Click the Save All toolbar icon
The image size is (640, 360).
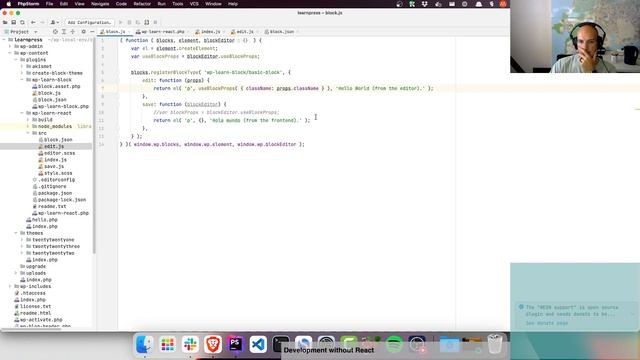point(13,22)
